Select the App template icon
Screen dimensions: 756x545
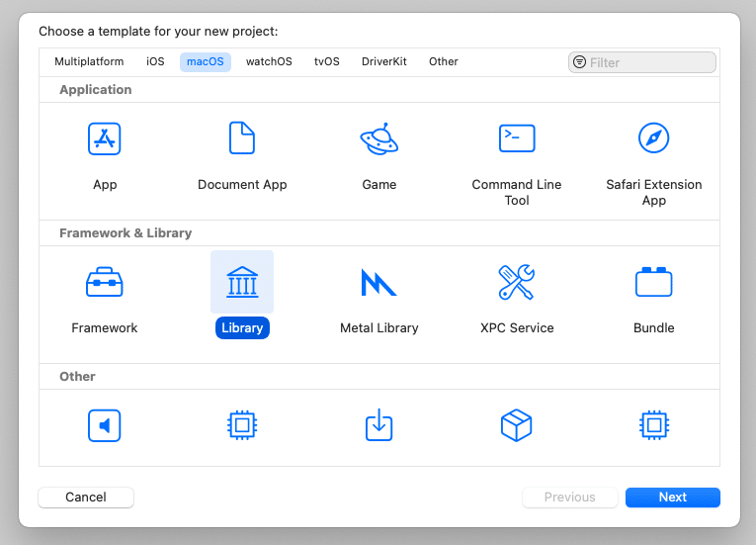click(x=104, y=138)
